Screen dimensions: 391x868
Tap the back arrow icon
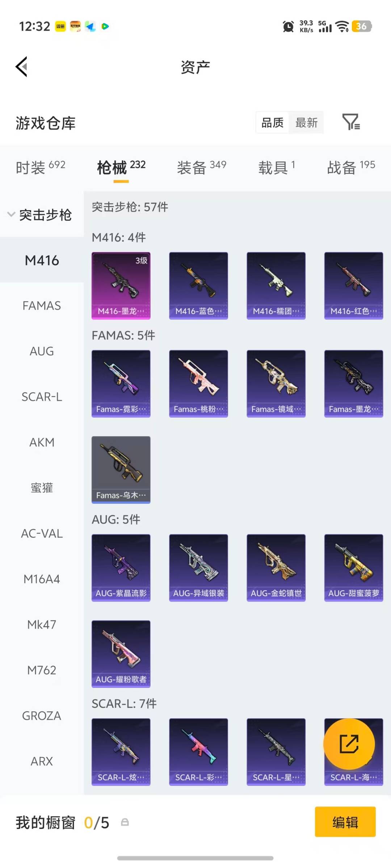click(x=22, y=67)
